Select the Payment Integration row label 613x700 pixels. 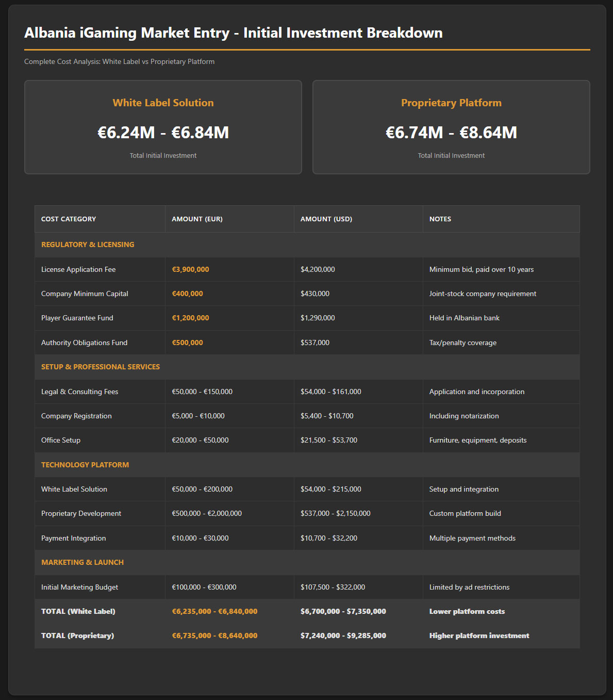pyautogui.click(x=73, y=538)
